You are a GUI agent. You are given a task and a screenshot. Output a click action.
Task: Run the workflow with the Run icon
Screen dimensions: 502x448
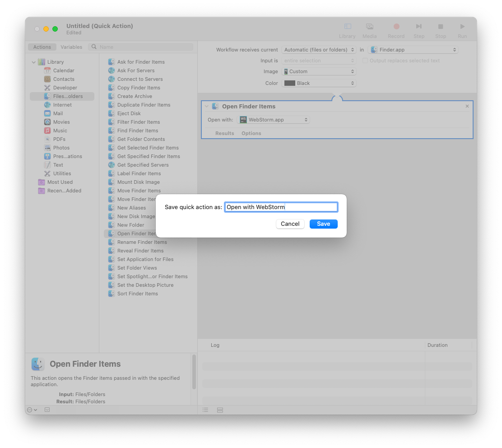(462, 26)
